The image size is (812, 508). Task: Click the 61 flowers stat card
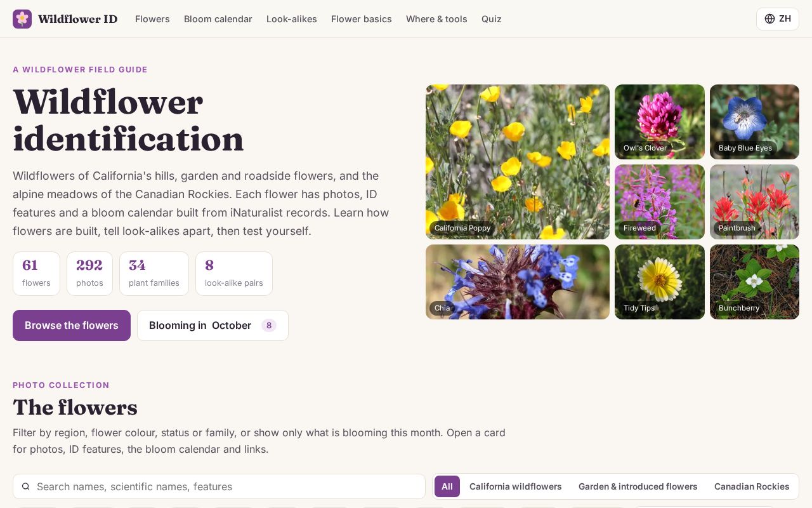36,274
